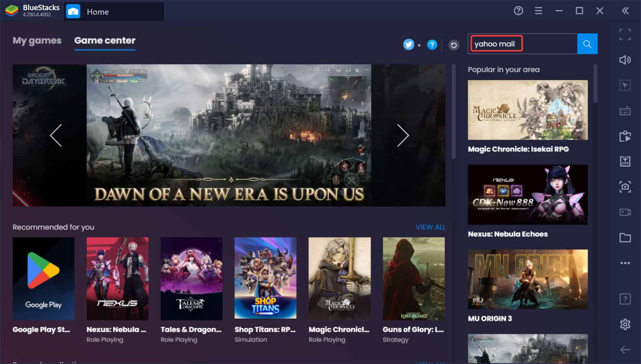
Task: Open Shop Titans game cover
Action: click(265, 278)
